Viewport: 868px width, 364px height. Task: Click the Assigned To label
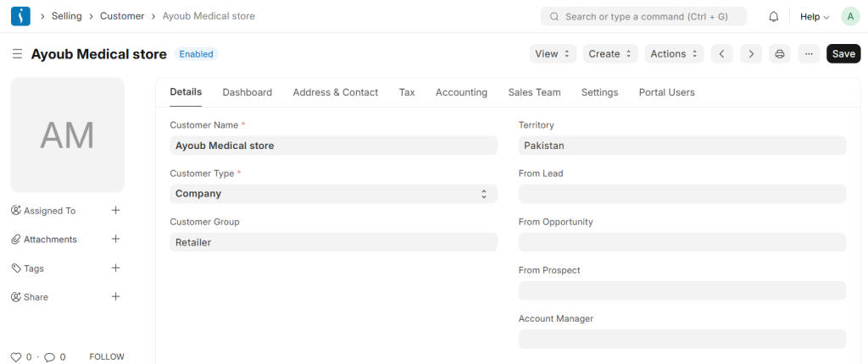(x=49, y=211)
